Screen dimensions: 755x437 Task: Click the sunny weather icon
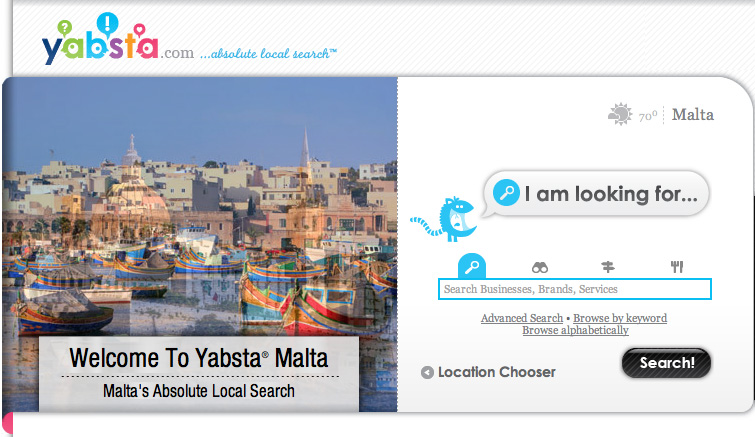620,114
